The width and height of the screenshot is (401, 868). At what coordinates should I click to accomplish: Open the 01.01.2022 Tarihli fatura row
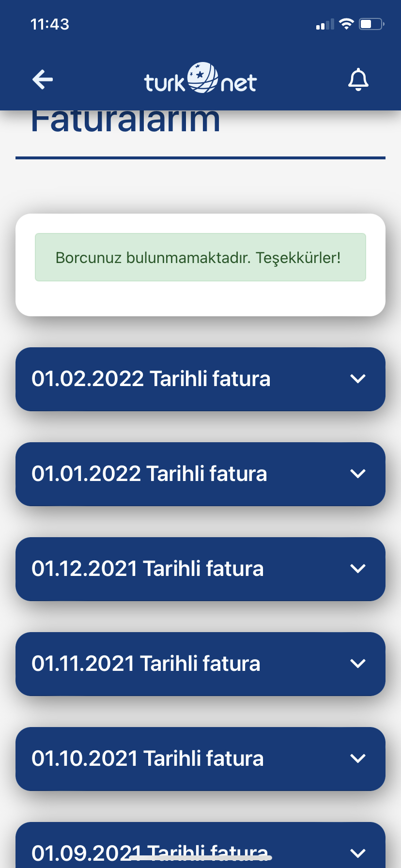coord(200,474)
